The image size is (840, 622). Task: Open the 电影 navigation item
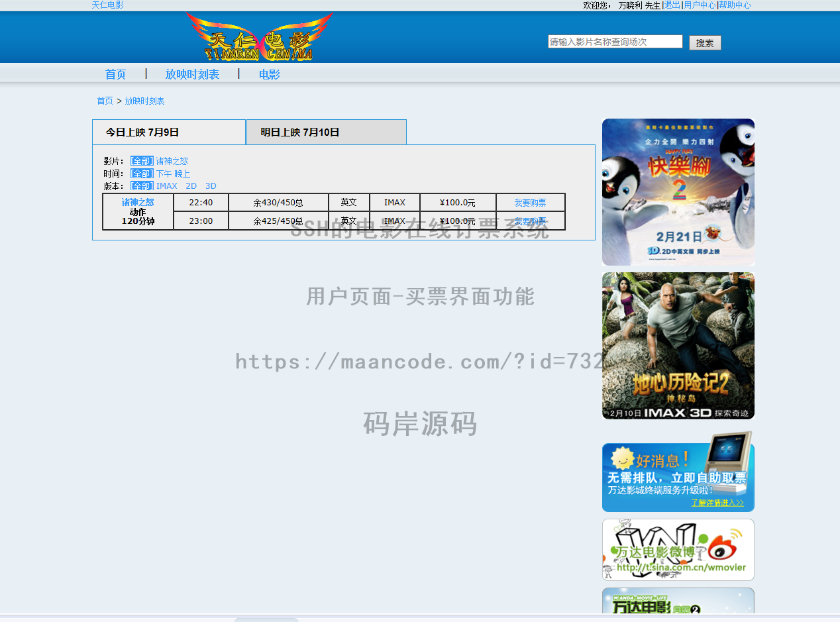270,74
